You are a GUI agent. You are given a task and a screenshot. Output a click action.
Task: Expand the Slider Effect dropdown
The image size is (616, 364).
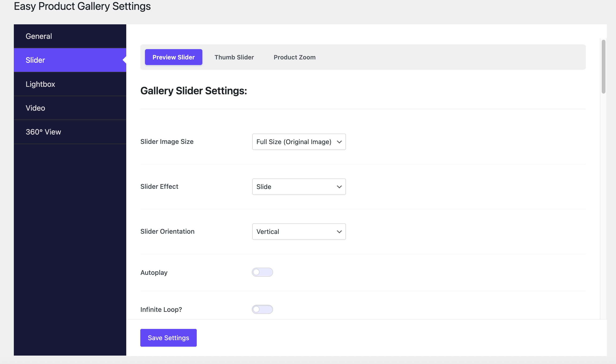299,186
